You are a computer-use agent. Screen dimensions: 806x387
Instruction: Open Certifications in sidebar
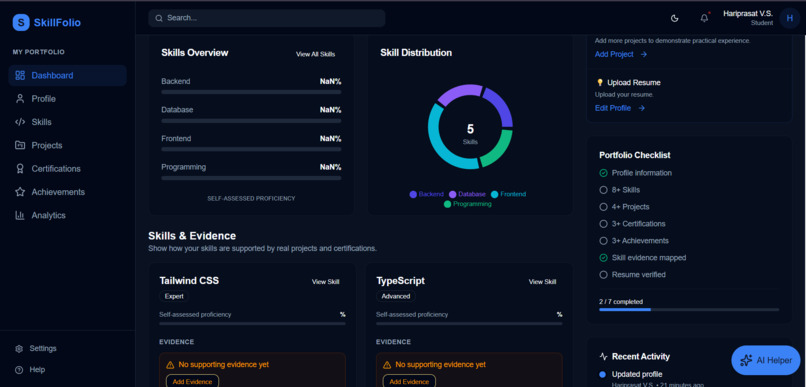[67, 169]
